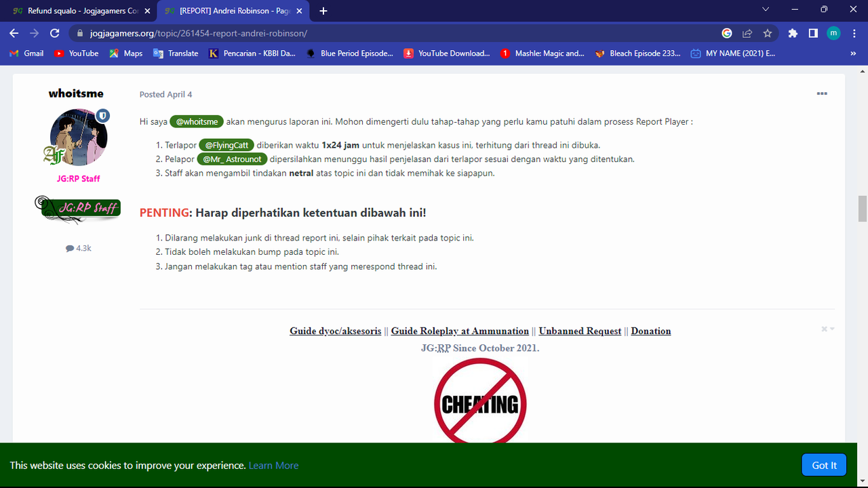Open the Mashle: Magic bookmark
The height and width of the screenshot is (488, 868).
tap(543, 53)
